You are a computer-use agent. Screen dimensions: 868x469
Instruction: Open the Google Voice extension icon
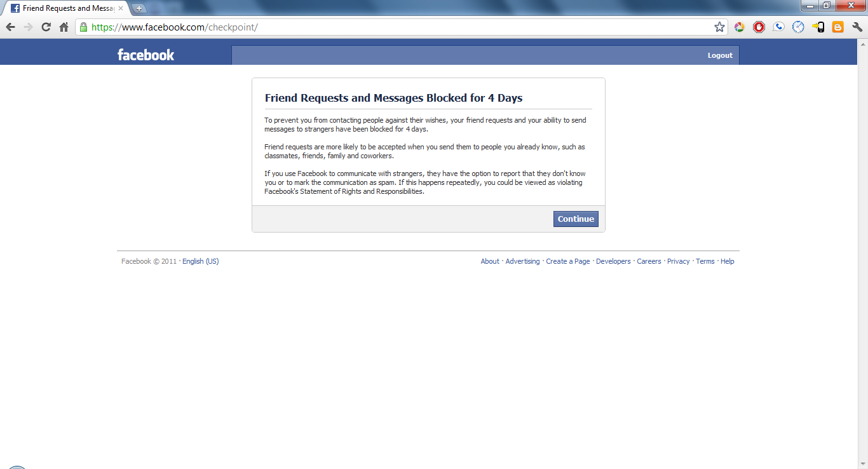778,27
